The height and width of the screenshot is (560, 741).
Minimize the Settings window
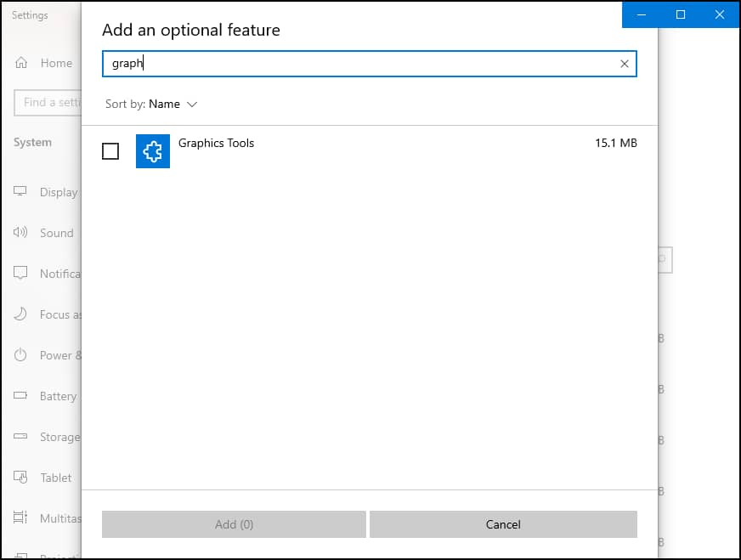(x=642, y=14)
